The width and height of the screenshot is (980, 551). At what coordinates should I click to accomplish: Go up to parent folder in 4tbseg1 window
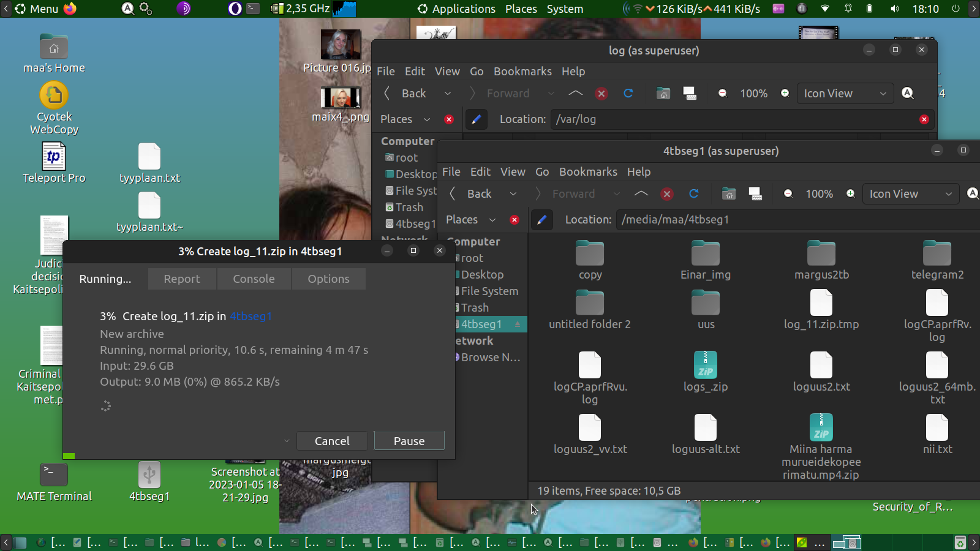641,194
